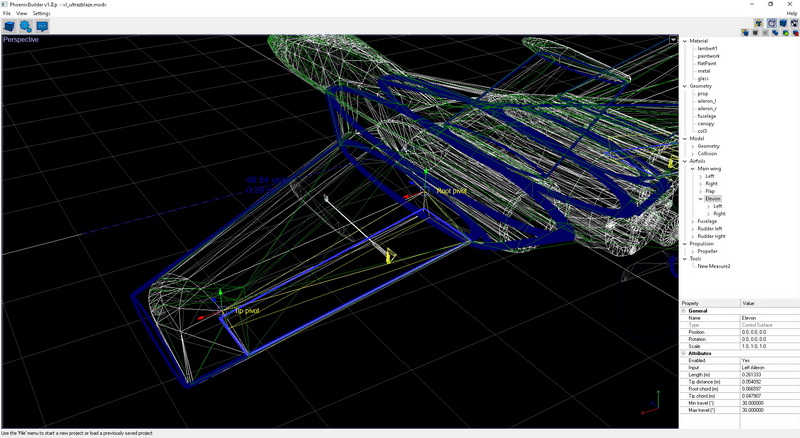This screenshot has height=438, width=800.
Task: Collapse the Material tree node
Action: 685,41
